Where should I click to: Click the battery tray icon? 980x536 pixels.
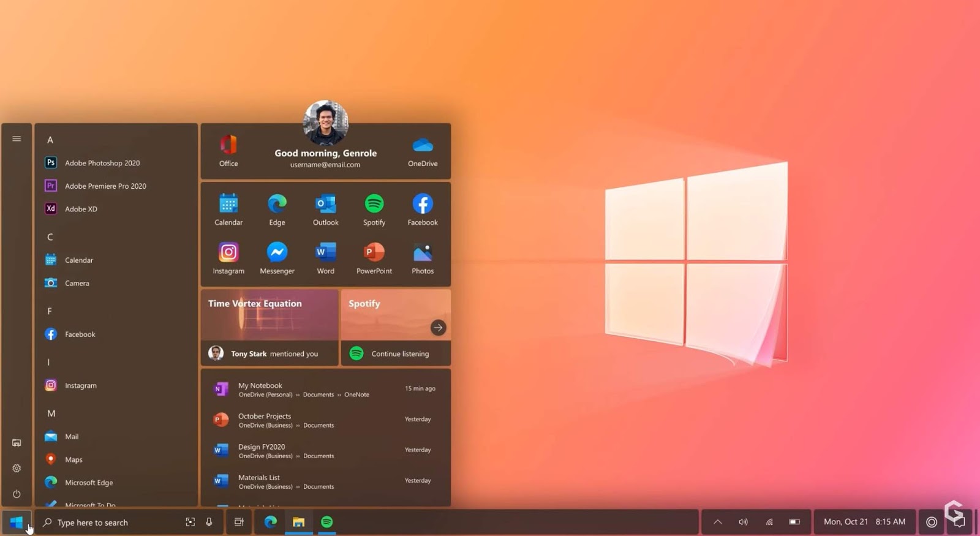click(794, 522)
